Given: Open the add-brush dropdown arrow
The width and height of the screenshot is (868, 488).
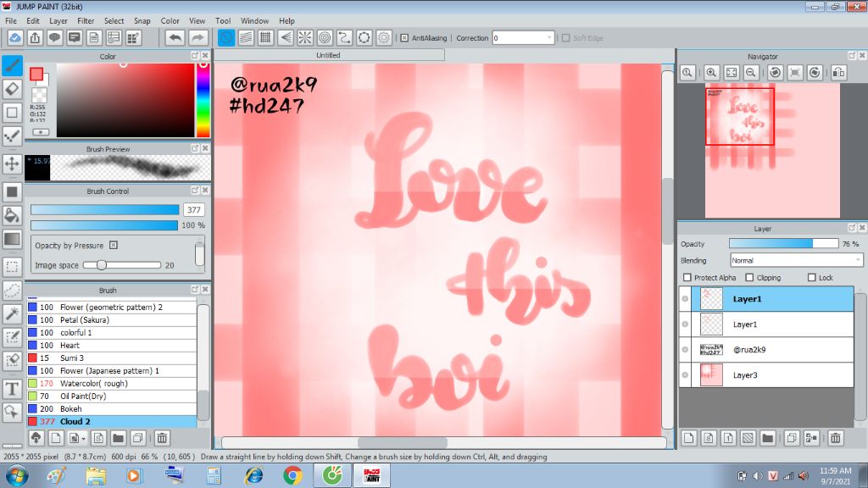Looking at the screenshot, I should 83,439.
